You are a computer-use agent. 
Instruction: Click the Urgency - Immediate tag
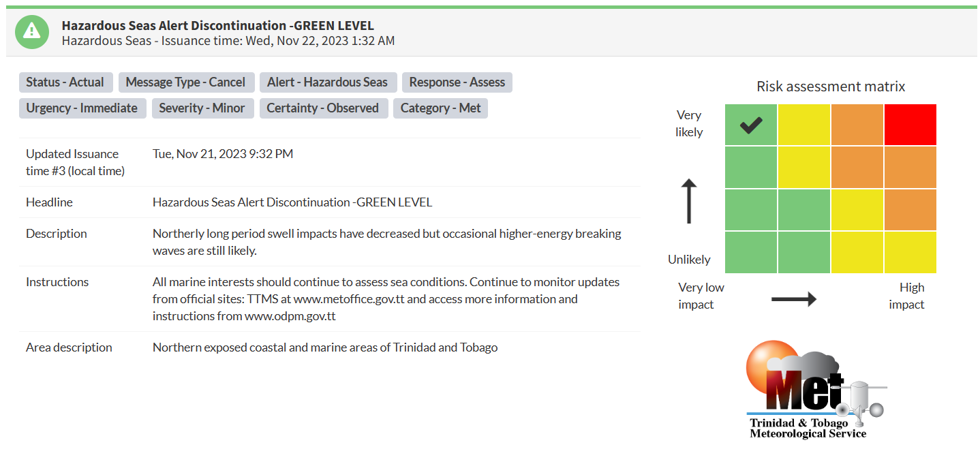82,108
